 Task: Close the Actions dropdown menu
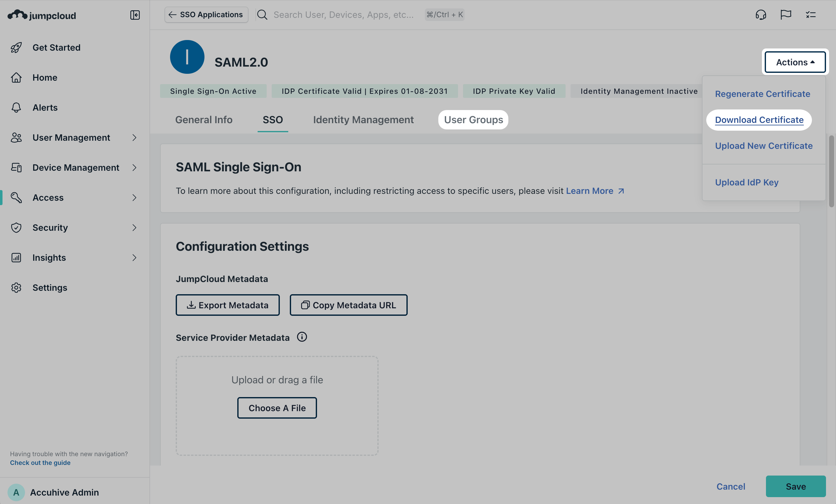pyautogui.click(x=795, y=62)
